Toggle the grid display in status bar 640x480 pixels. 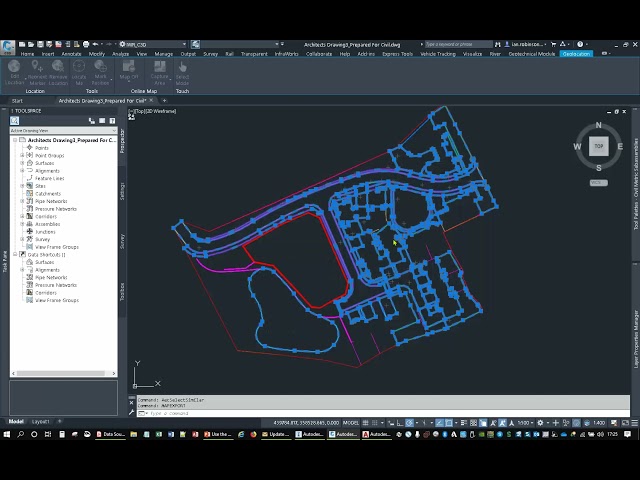(x=366, y=423)
